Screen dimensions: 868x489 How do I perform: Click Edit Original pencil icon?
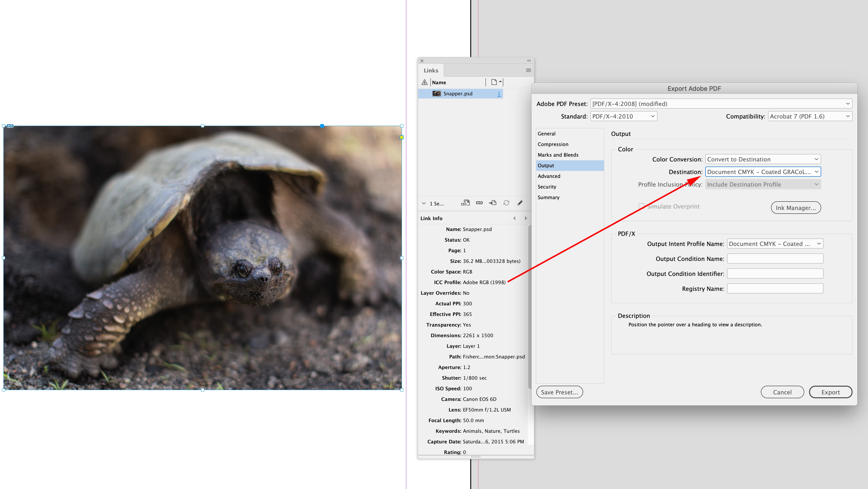click(520, 203)
